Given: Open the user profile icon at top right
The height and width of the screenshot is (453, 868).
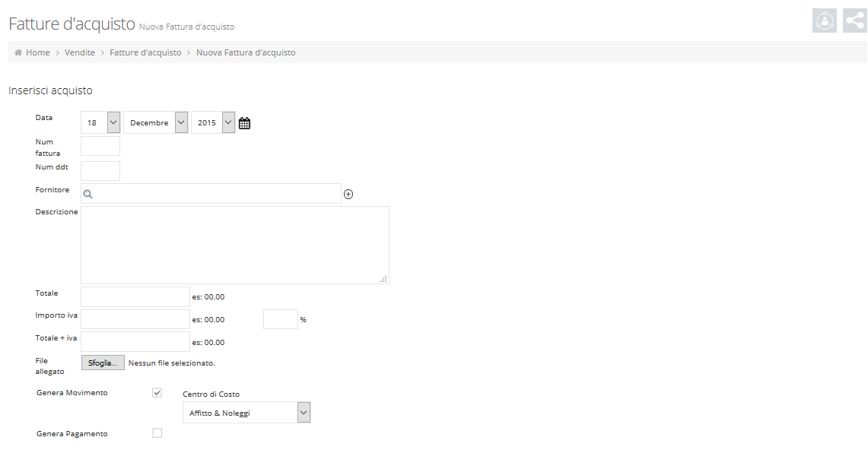Looking at the screenshot, I should (825, 21).
